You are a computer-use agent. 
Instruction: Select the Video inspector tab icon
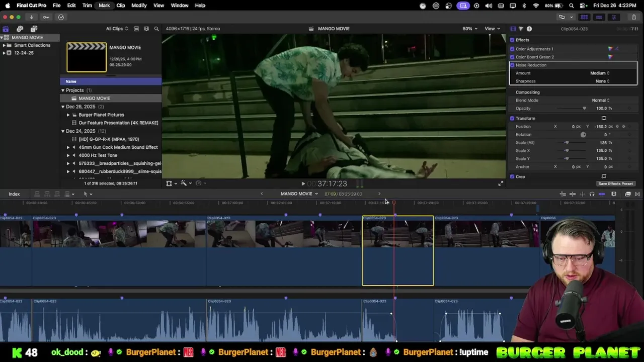513,29
